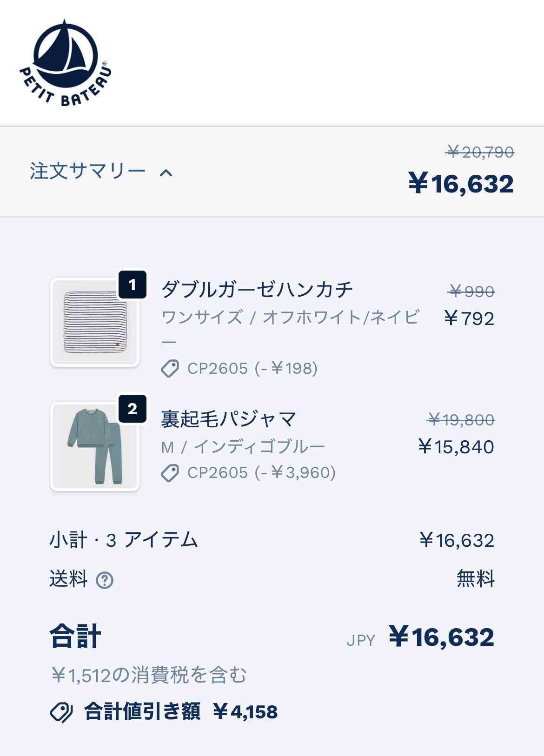The height and width of the screenshot is (756, 544).
Task: Click the discount tag icon under ダブルガーゼハンカチ
Action: coord(170,369)
